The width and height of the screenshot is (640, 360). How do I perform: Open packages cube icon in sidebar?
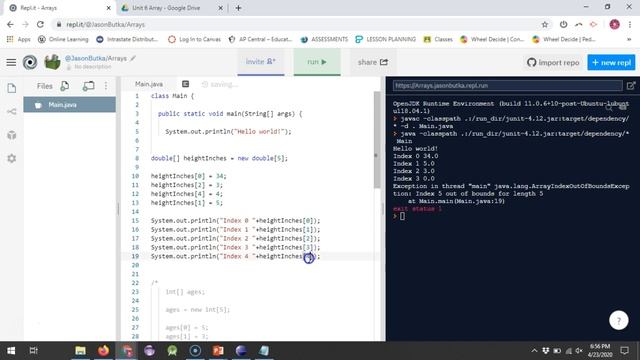(12, 135)
